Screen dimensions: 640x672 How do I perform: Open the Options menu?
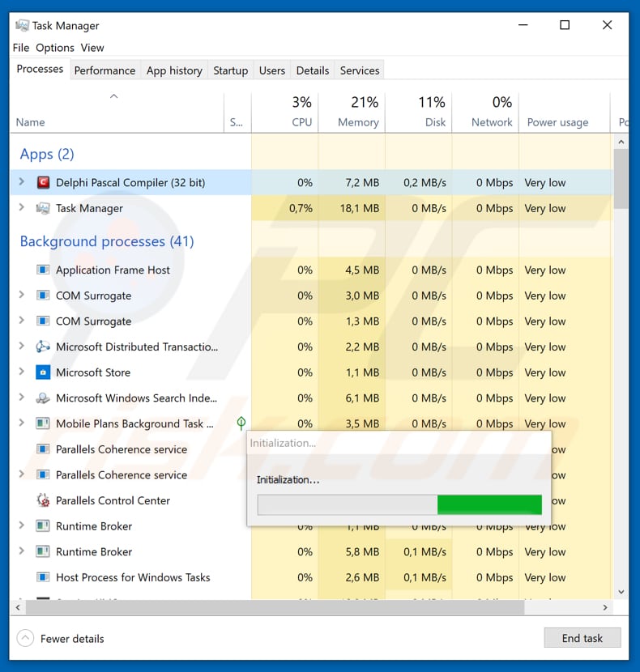(x=55, y=48)
